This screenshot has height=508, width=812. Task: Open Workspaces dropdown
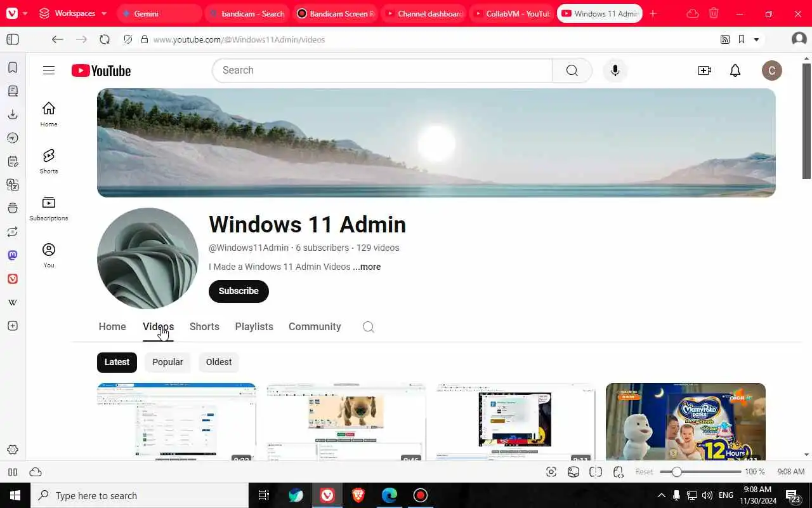click(72, 13)
